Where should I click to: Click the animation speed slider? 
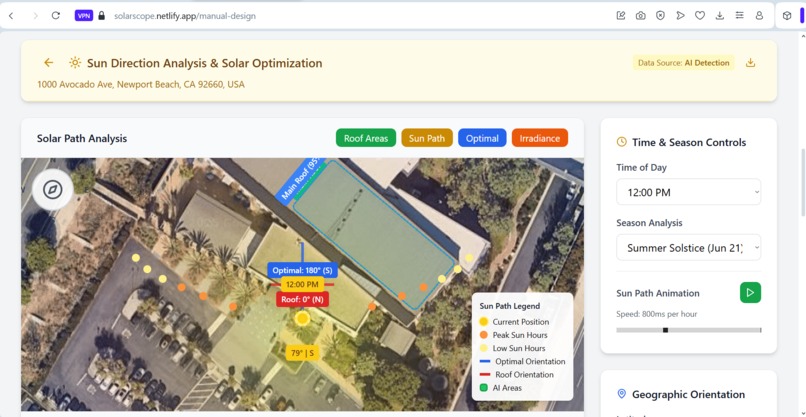[x=688, y=330]
